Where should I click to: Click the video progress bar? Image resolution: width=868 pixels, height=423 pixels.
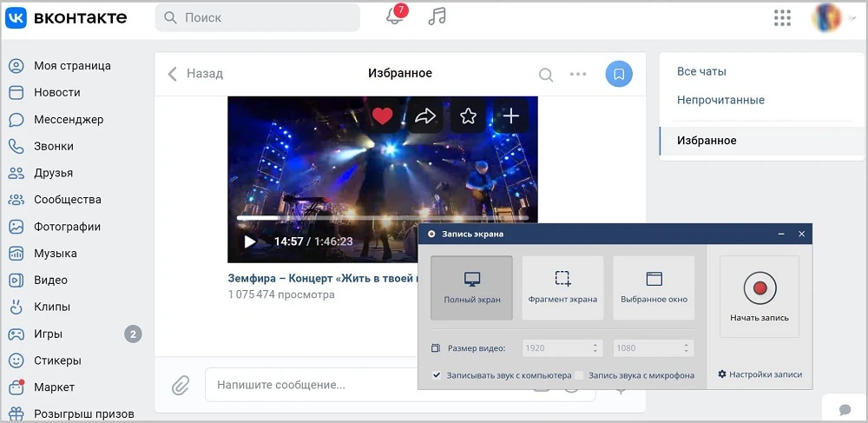382,218
